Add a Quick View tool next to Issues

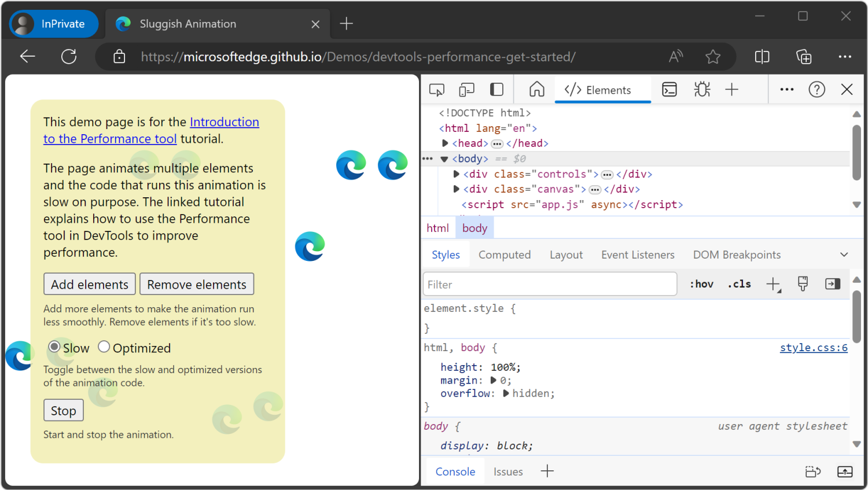pyautogui.click(x=547, y=471)
